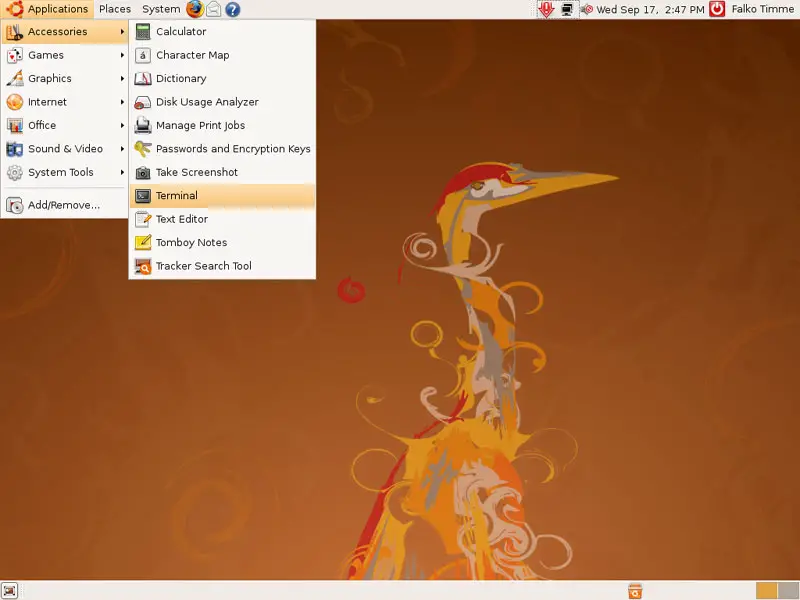Screen dimensions: 800x600
Task: Select Passwords and Encryption Keys label
Action: click(x=233, y=149)
